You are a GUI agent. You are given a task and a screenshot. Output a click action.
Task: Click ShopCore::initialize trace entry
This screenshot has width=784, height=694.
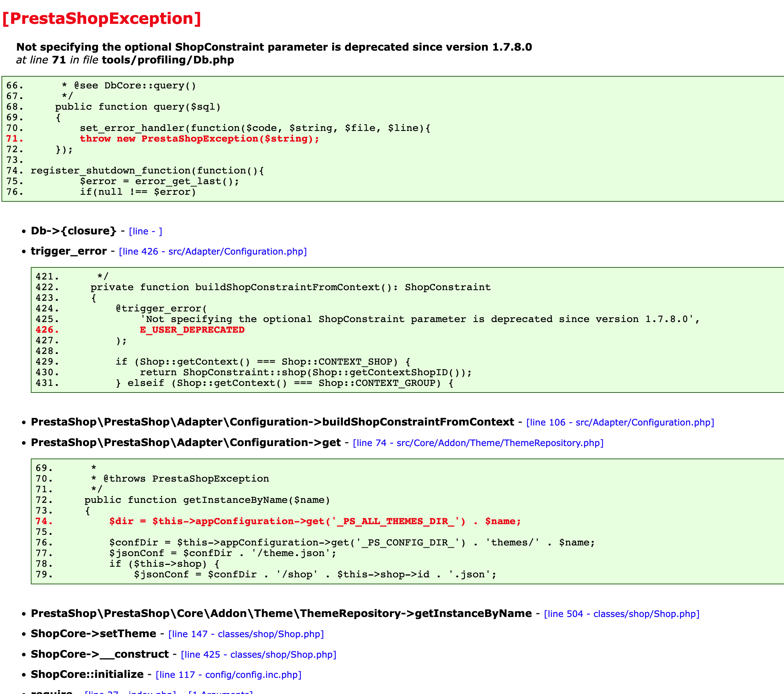(87, 675)
